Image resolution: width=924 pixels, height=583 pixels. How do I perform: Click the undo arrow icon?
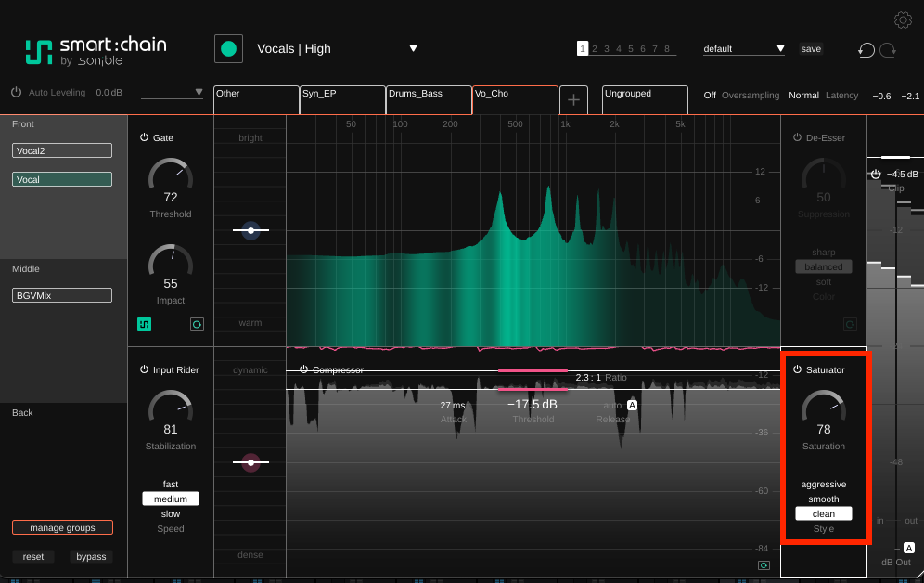point(866,50)
